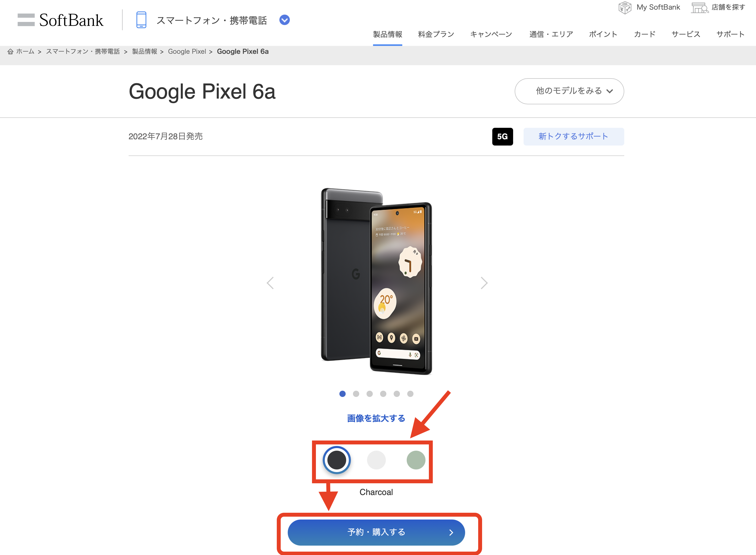Click the smartphone category phone icon
The height and width of the screenshot is (555, 756).
pyautogui.click(x=141, y=20)
